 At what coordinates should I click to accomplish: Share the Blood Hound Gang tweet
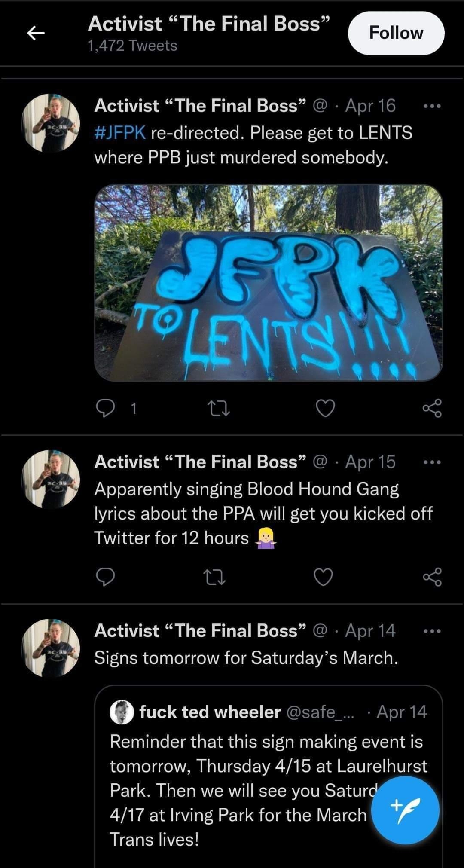coord(432,577)
